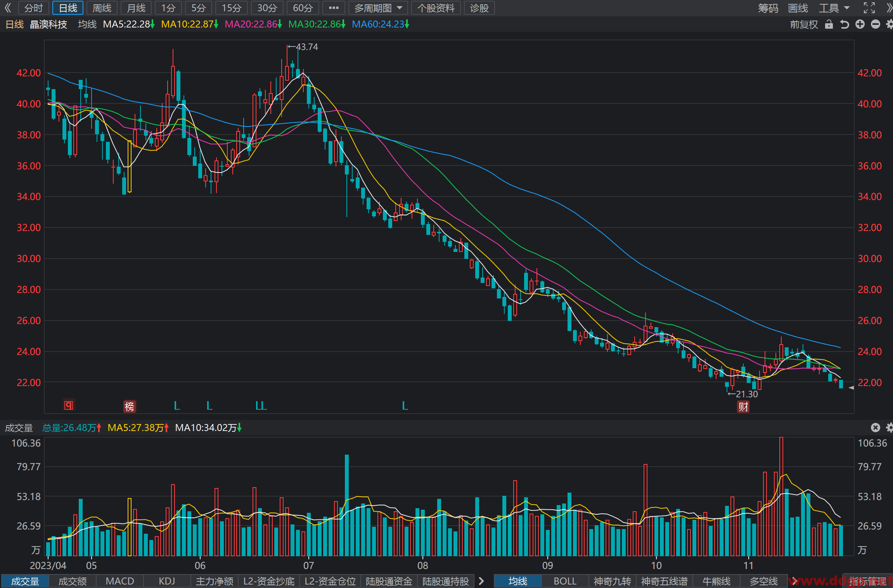Click the MA30:22.86 indicator label
The image size is (893, 588).
click(x=317, y=24)
